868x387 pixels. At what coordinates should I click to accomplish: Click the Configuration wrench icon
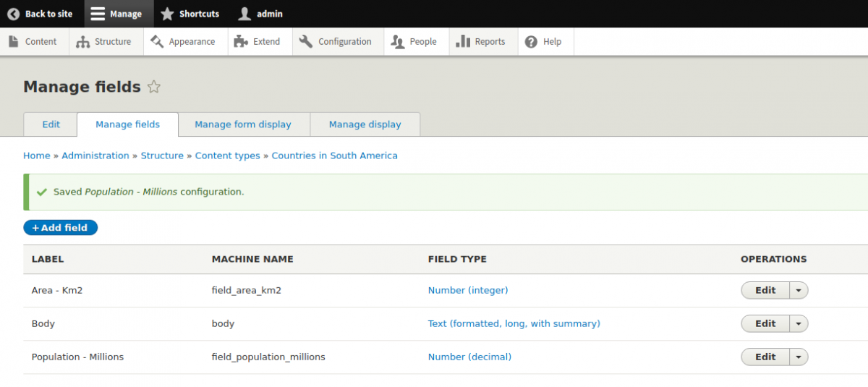[x=306, y=41]
